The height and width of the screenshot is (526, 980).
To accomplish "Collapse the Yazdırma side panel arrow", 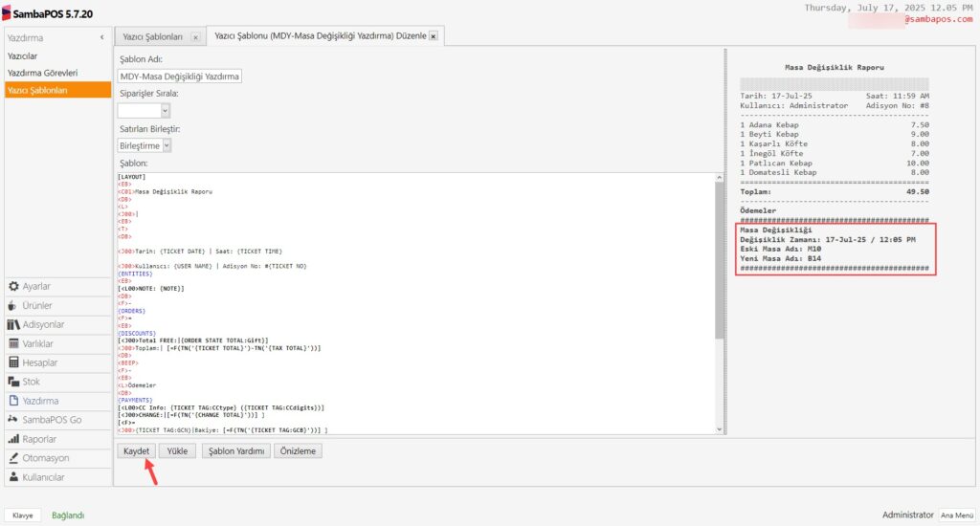I will tap(101, 37).
